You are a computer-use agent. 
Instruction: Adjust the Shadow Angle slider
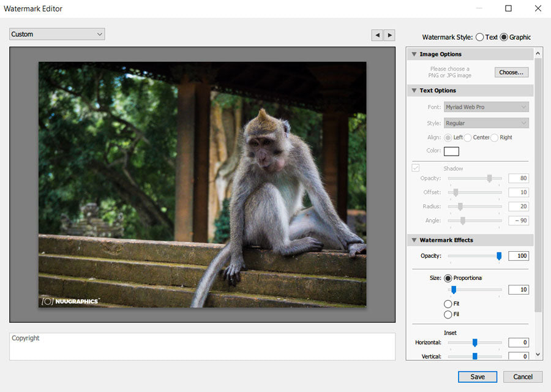[463, 221]
